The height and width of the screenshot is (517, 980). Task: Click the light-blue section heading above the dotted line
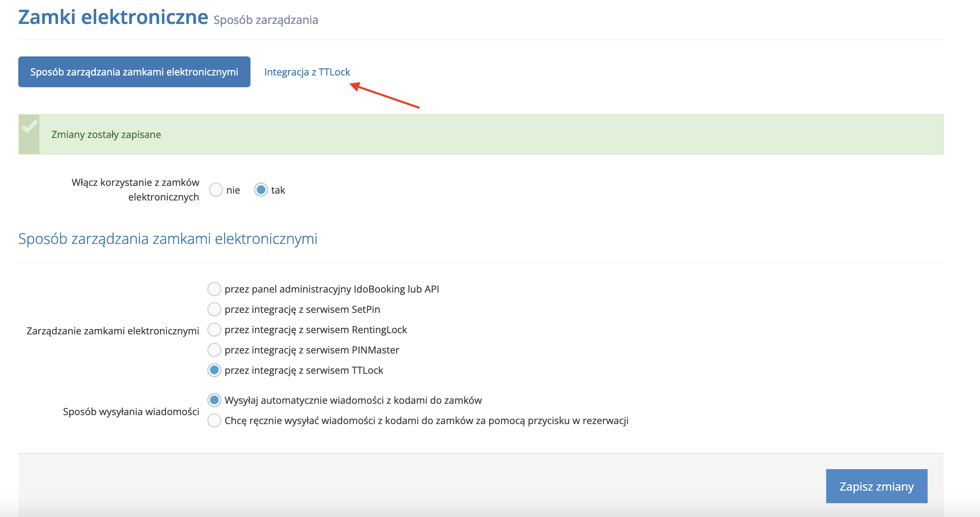168,239
